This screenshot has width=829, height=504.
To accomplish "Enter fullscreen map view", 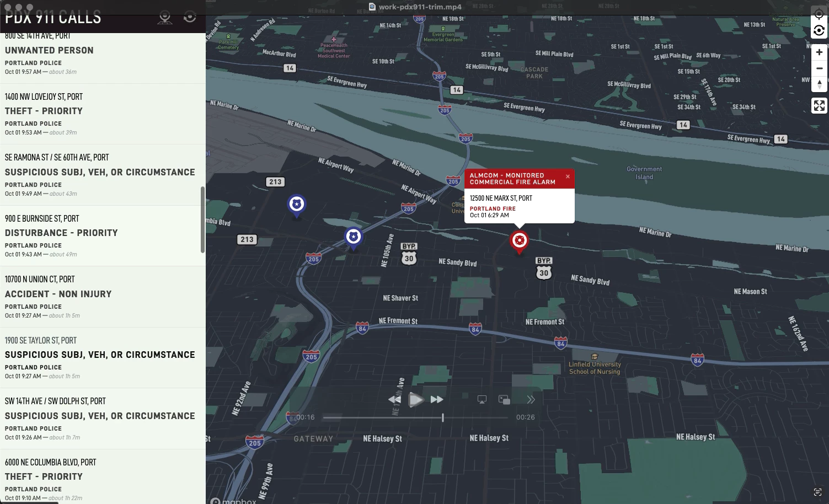I will pos(820,105).
